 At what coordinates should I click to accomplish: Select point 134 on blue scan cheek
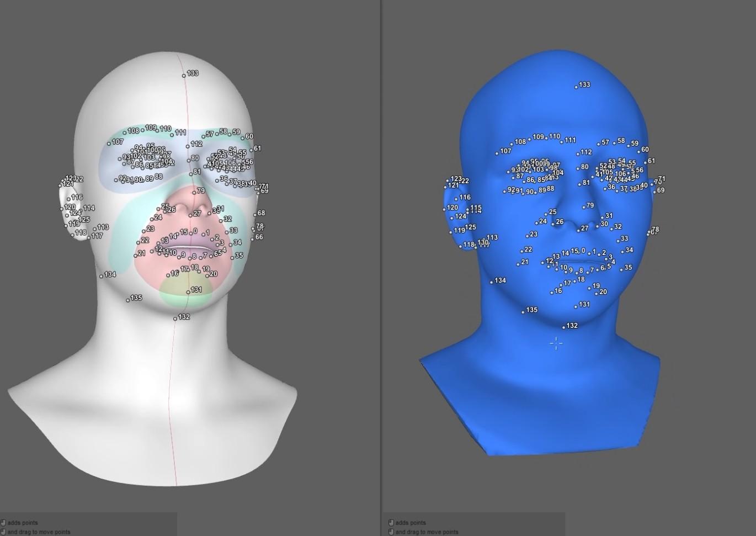pyautogui.click(x=492, y=283)
